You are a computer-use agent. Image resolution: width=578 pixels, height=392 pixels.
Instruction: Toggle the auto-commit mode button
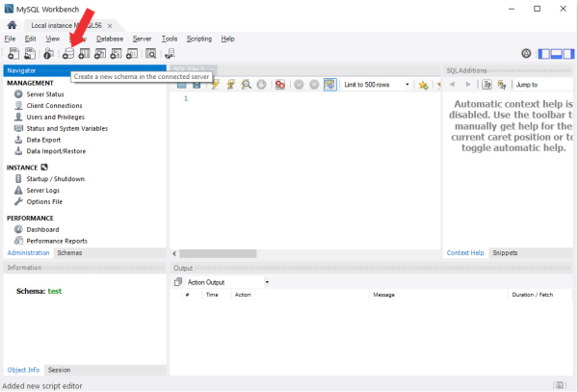330,85
